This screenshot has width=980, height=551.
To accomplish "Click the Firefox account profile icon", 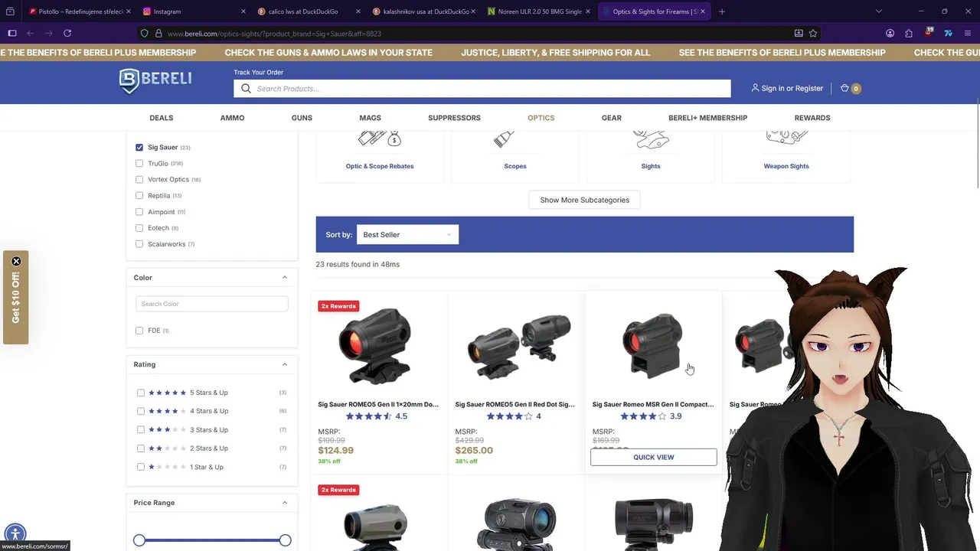I will click(x=890, y=33).
